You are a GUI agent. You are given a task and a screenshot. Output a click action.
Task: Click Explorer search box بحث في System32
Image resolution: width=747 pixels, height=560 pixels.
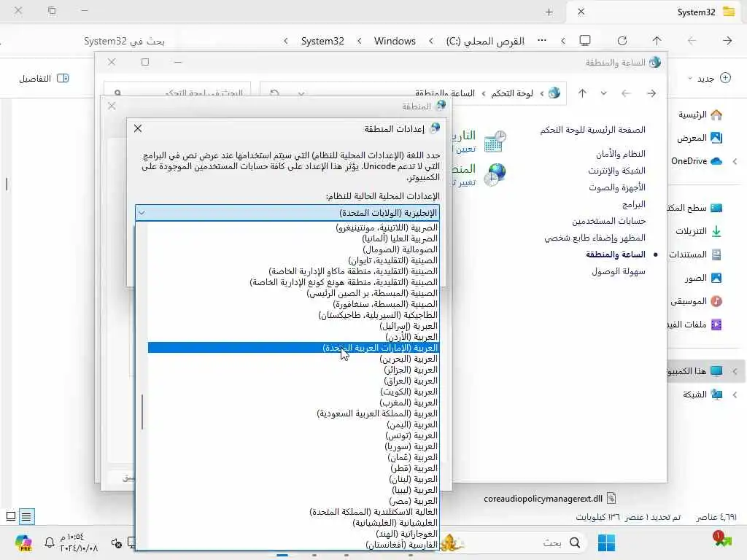(124, 41)
